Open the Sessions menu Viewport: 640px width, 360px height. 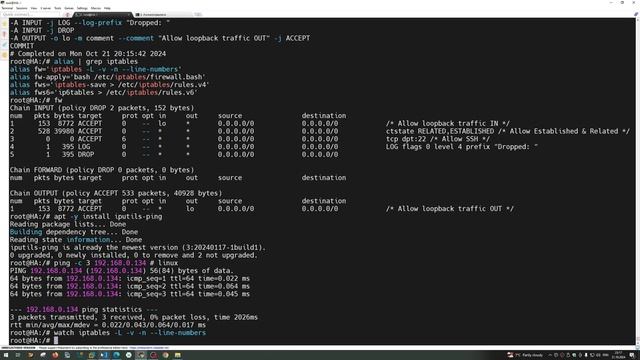coord(22,8)
